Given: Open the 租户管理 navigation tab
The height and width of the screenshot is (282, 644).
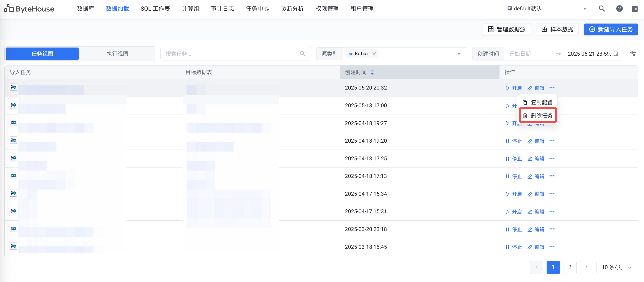Looking at the screenshot, I should 362,9.
